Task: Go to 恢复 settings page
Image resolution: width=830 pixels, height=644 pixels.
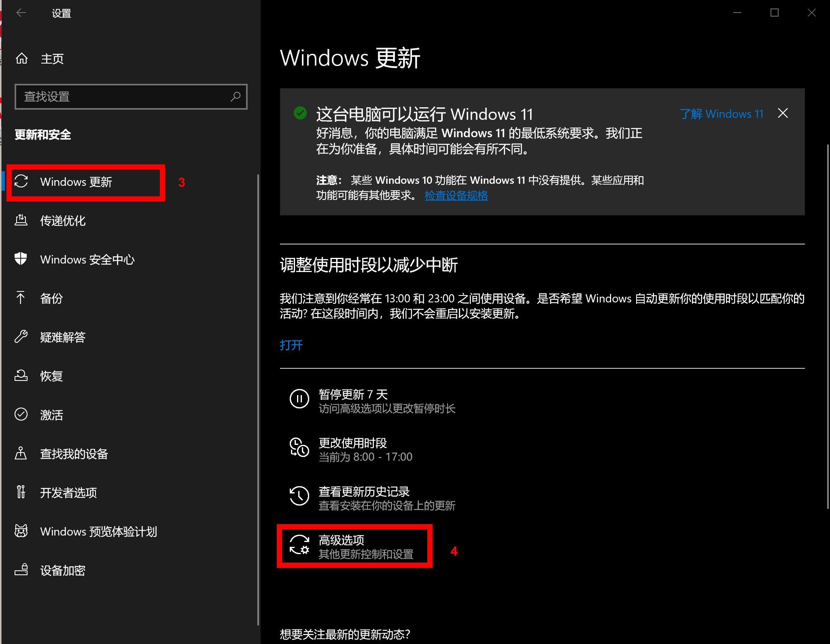Action: coord(51,376)
